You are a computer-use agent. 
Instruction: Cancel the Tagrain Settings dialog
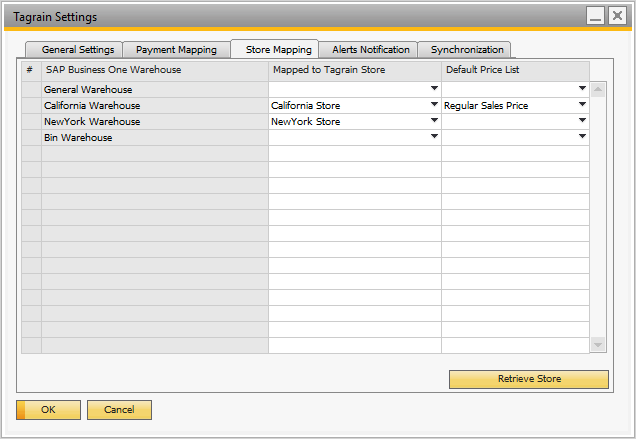point(119,410)
